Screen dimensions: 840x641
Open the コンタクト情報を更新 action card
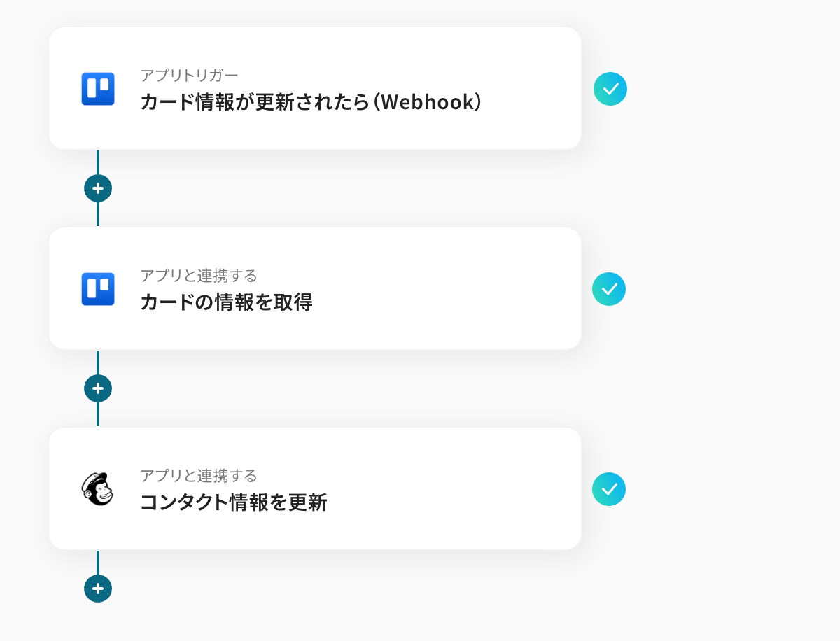pos(315,488)
